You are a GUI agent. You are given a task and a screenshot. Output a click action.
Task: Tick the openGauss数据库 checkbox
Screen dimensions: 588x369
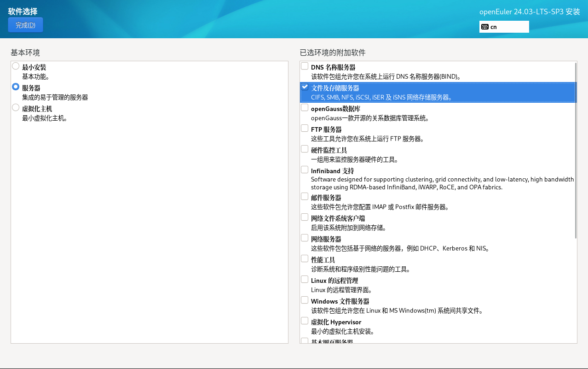(305, 108)
